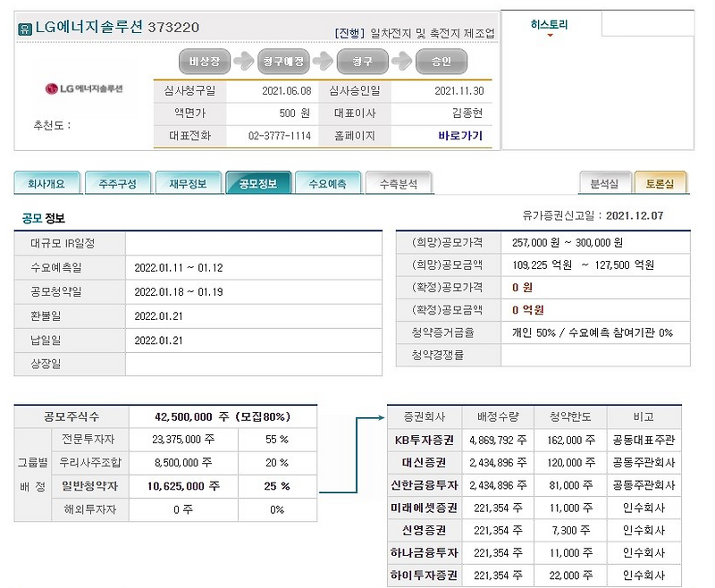
Task: Click KB투자증권 배정수량 4,869,792 주
Action: 498,440
